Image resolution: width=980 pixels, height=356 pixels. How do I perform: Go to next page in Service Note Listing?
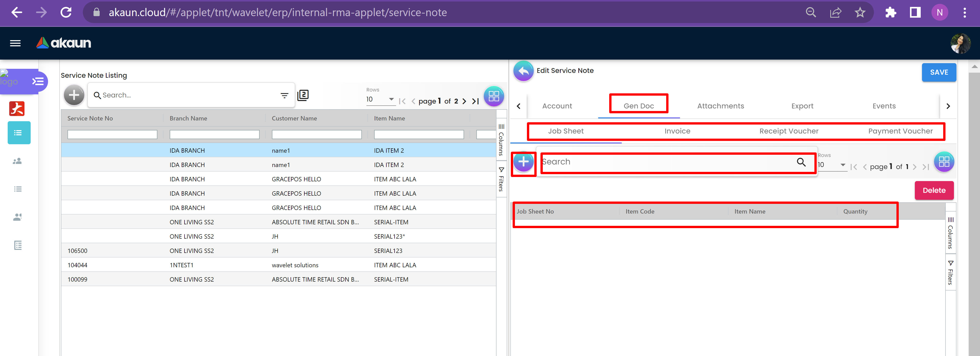pyautogui.click(x=464, y=101)
